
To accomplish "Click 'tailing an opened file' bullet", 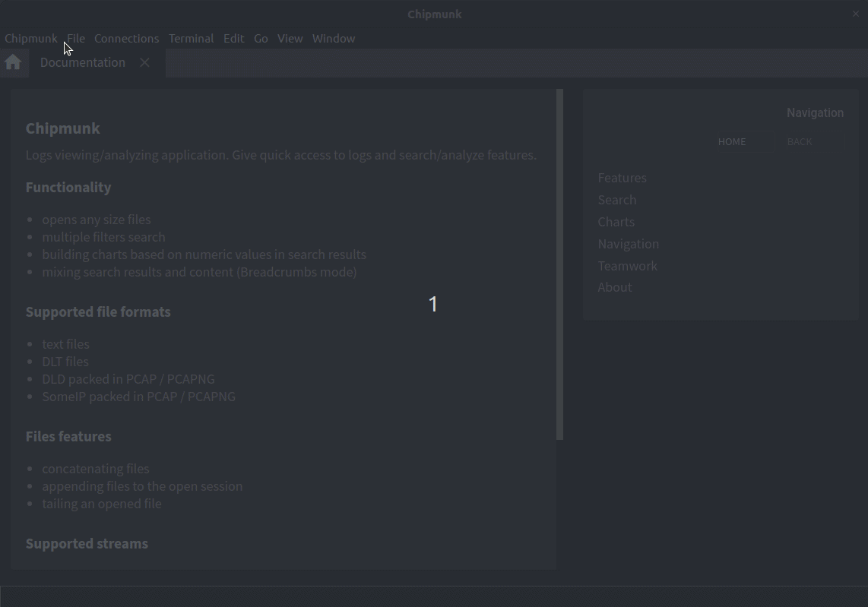I will click(x=102, y=504).
